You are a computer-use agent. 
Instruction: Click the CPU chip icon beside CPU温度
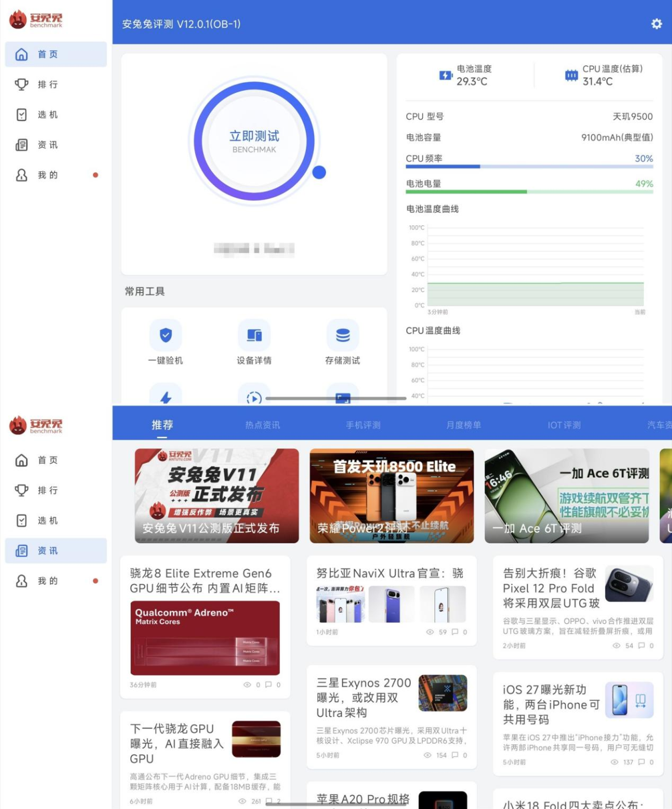(x=572, y=75)
